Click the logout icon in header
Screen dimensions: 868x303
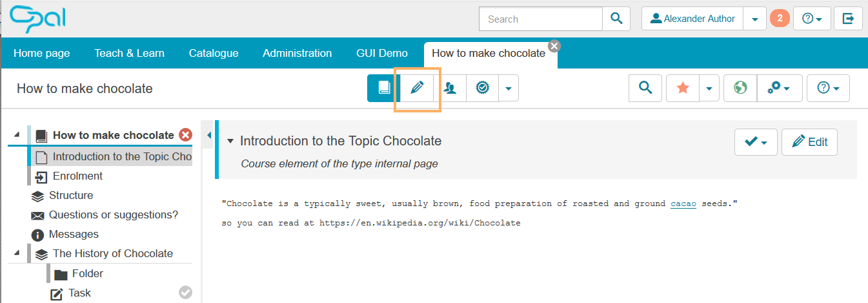coord(848,19)
